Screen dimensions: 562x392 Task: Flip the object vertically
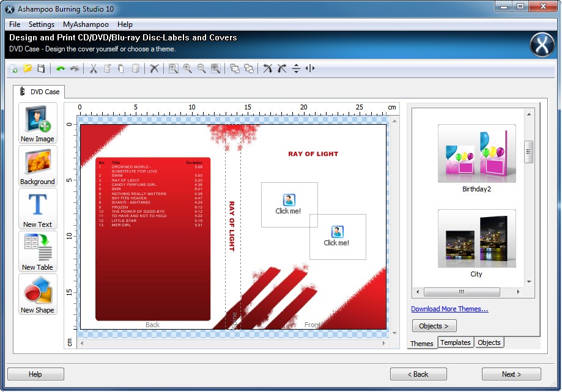[296, 68]
